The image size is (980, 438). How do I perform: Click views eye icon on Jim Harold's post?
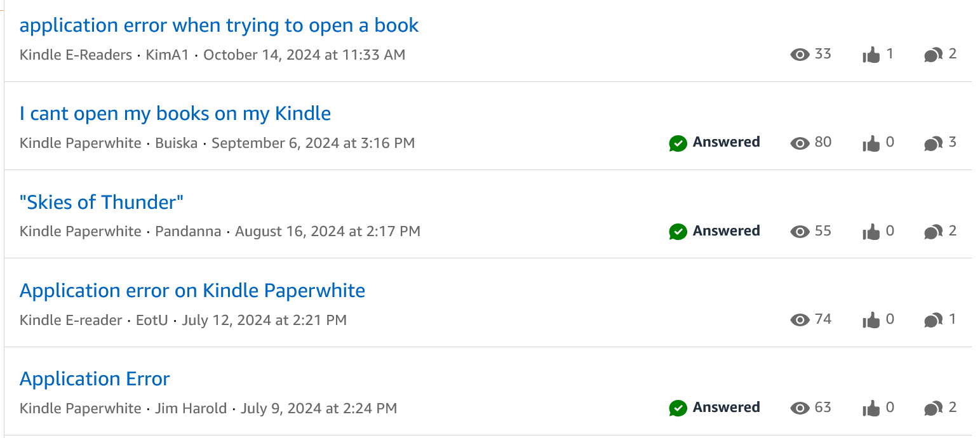click(x=800, y=408)
